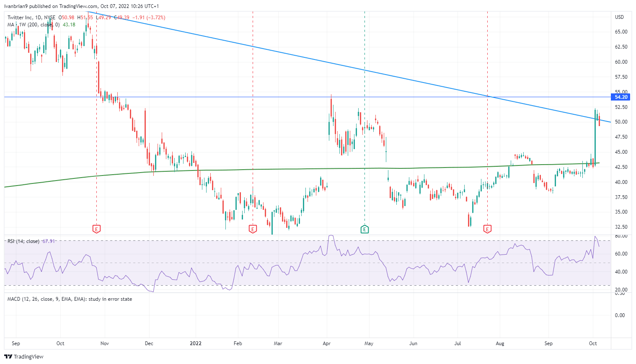Select the 54.20 horizontal line price label

click(x=621, y=97)
